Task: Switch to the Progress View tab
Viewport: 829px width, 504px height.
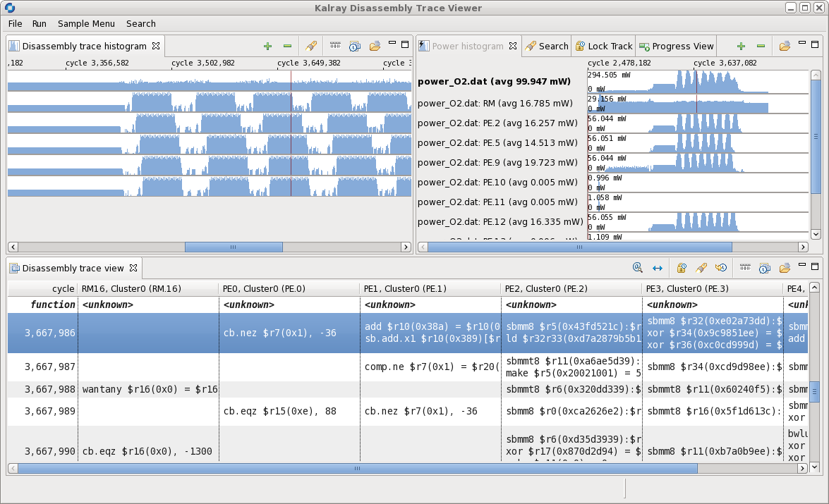Action: pos(676,47)
